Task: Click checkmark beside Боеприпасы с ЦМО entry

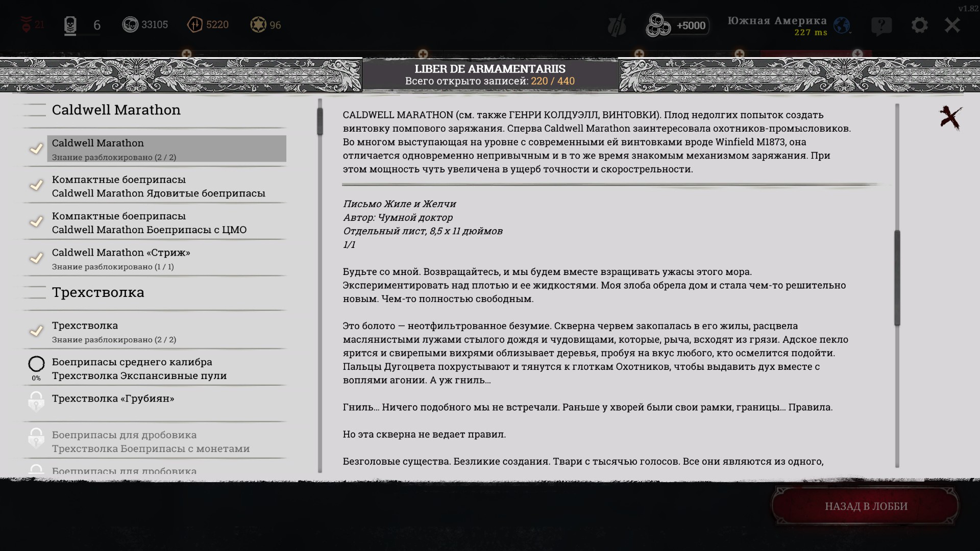Action: click(36, 222)
